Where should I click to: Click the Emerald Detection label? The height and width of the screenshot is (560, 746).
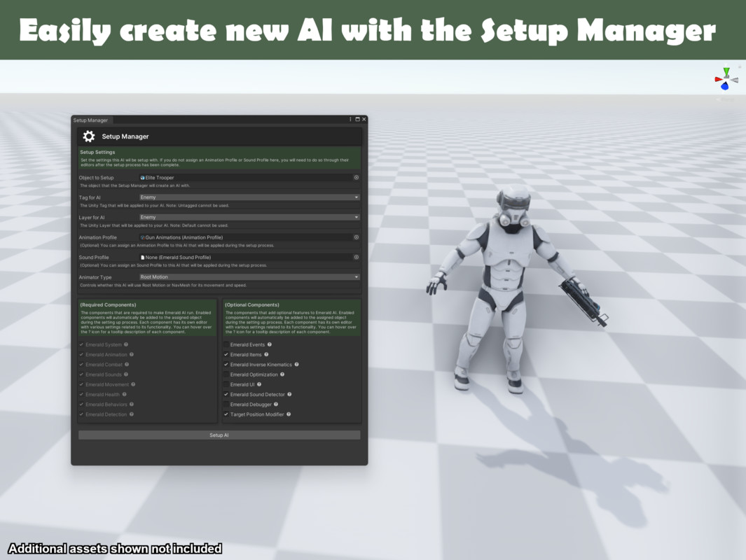[x=106, y=414]
